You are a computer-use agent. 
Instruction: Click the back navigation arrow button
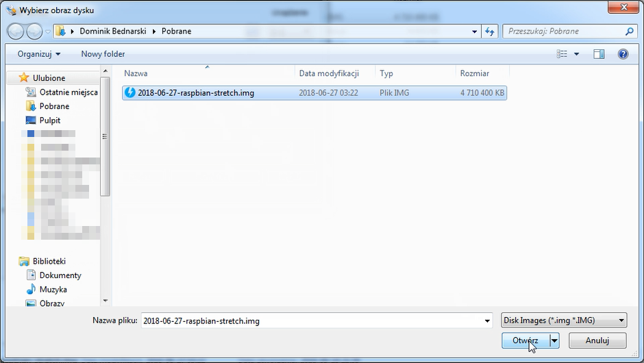pos(15,32)
